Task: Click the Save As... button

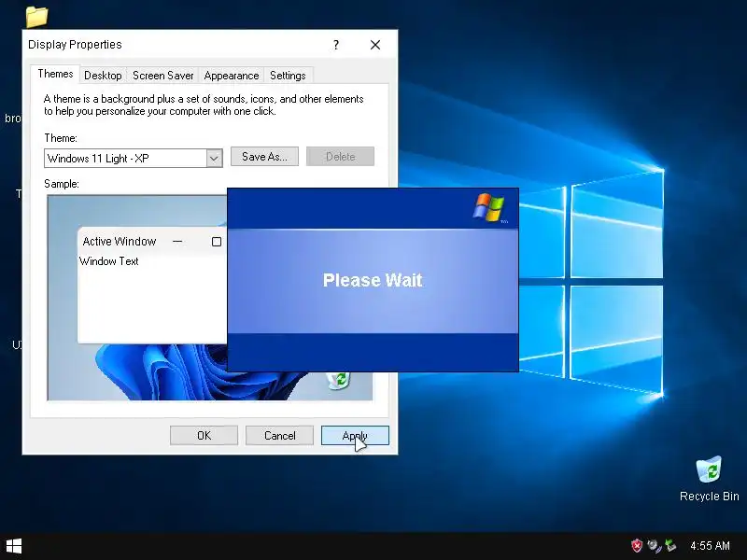Action: tap(264, 157)
